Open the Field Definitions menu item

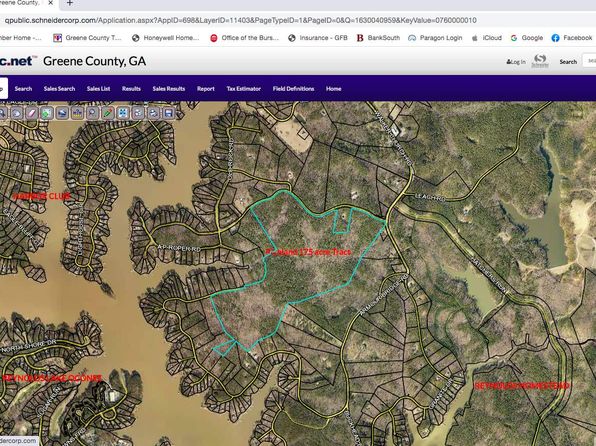293,89
